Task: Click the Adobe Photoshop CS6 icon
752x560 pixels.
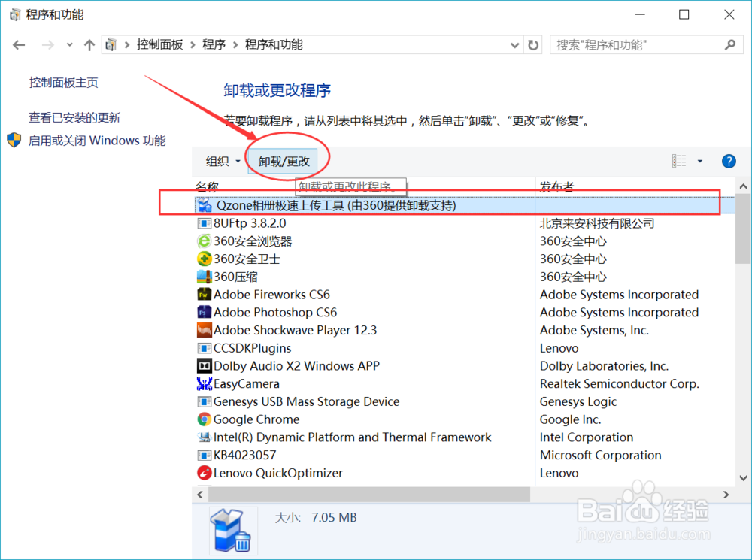Action: [x=205, y=312]
